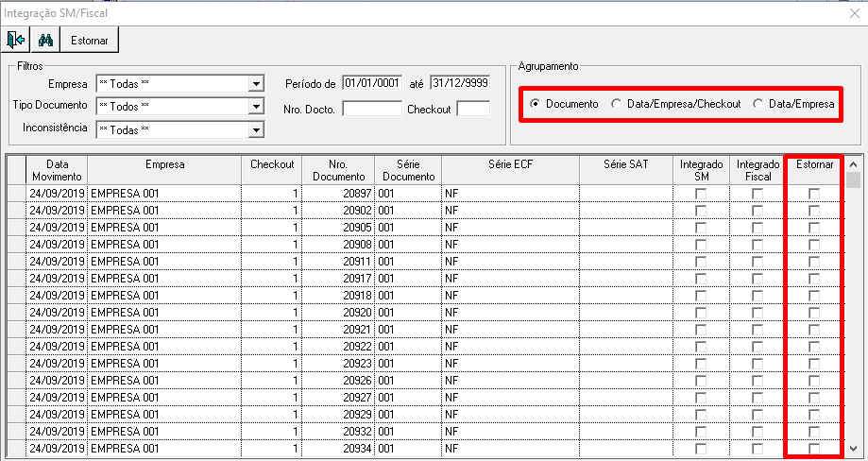Click date cell in row 20911
The width and height of the screenshot is (868, 461).
57,262
